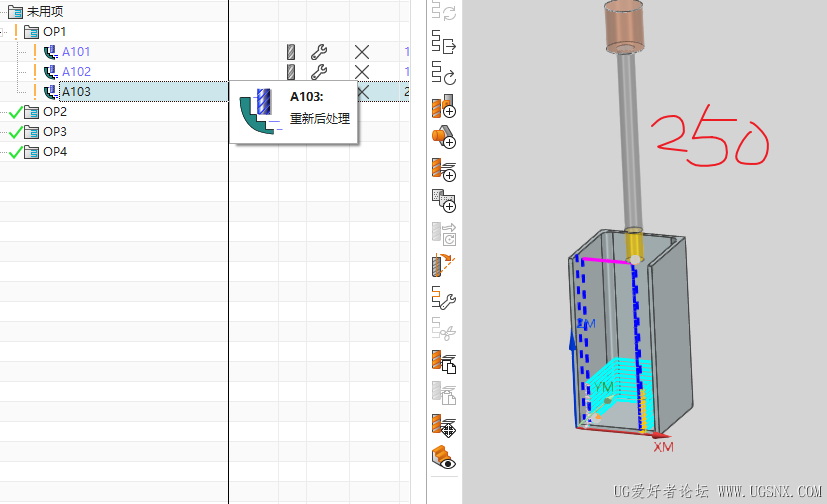Select the OP4 program folder
Image resolution: width=827 pixels, height=504 pixels.
coord(54,152)
